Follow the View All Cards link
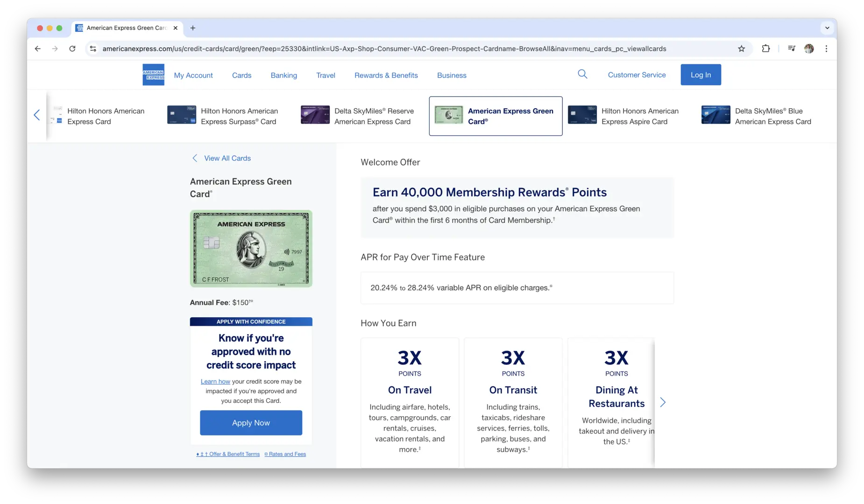Image resolution: width=864 pixels, height=504 pixels. [x=227, y=158]
